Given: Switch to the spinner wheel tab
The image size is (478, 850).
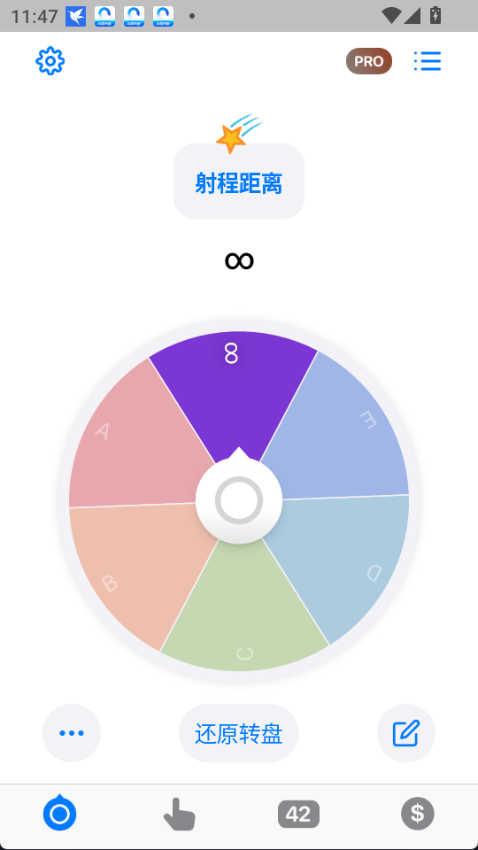Looking at the screenshot, I should point(60,813).
